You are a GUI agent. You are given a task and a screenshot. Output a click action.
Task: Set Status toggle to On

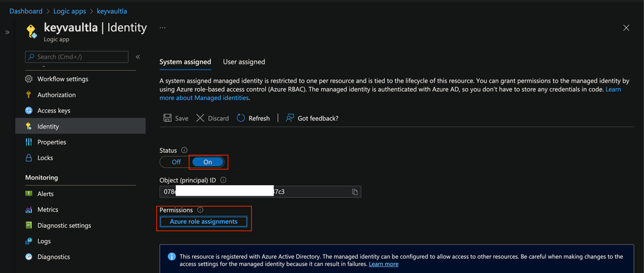[x=208, y=162]
